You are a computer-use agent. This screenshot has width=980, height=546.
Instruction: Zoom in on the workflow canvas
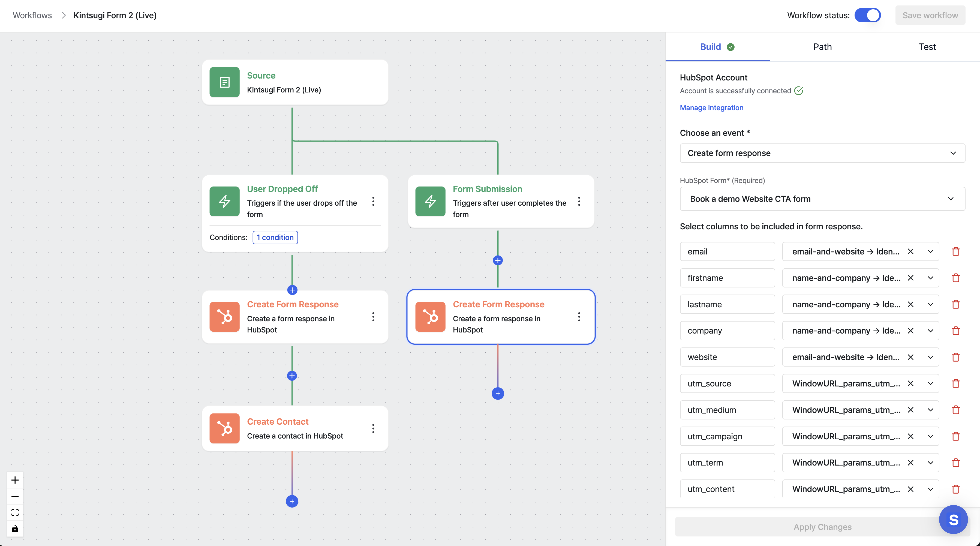tap(15, 480)
